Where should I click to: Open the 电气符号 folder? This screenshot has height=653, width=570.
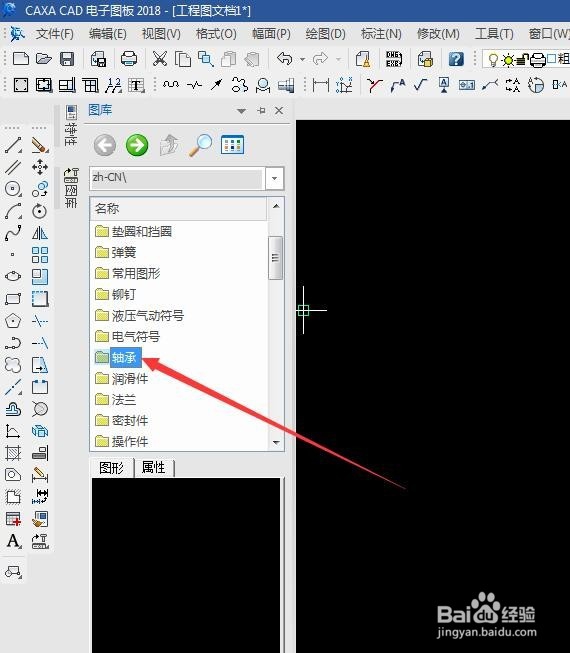point(127,336)
